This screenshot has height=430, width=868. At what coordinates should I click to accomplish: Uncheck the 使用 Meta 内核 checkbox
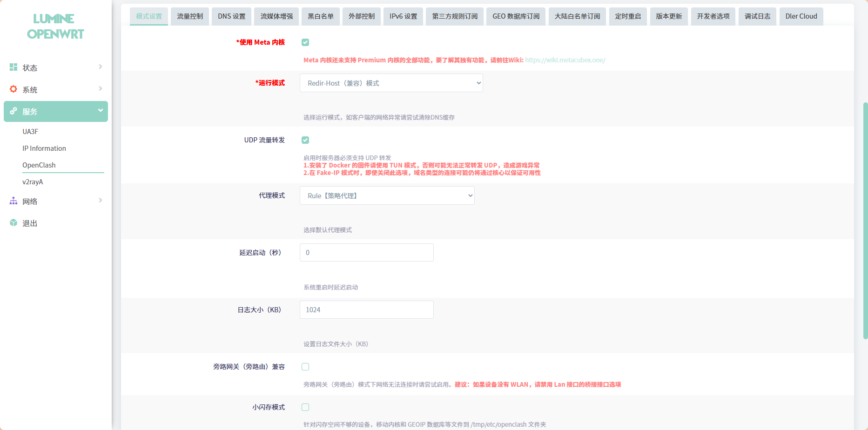click(305, 42)
